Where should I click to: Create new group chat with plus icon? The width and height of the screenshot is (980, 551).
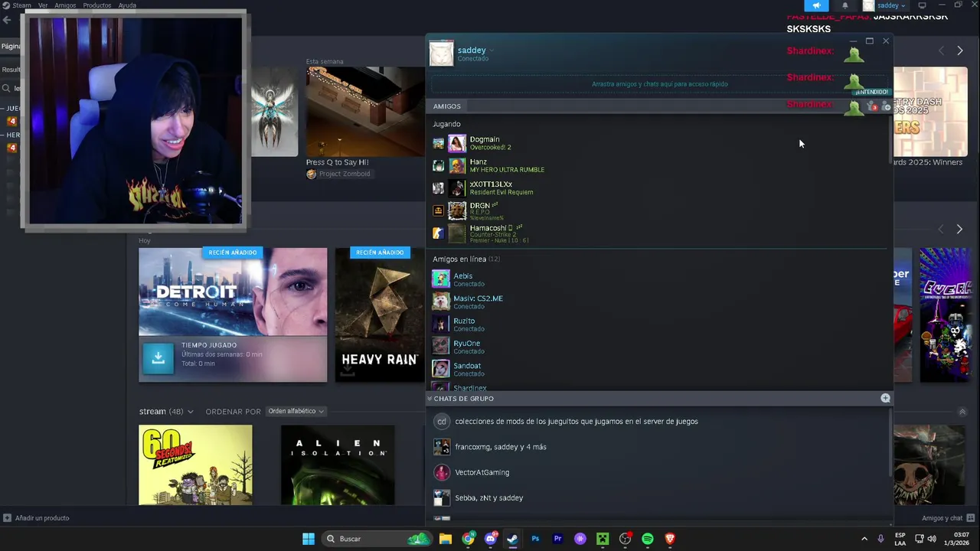[x=886, y=398]
